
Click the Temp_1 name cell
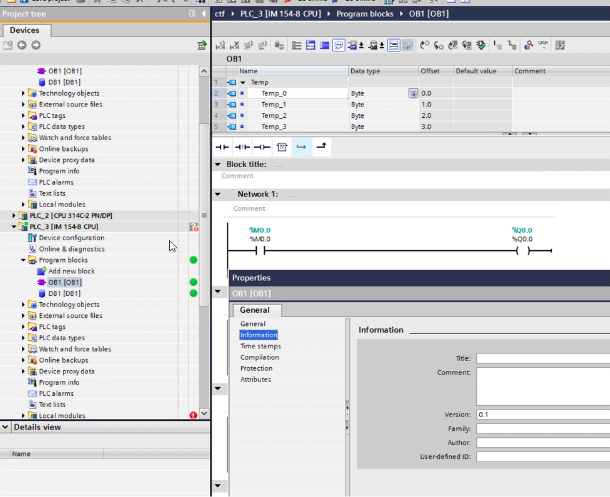293,105
